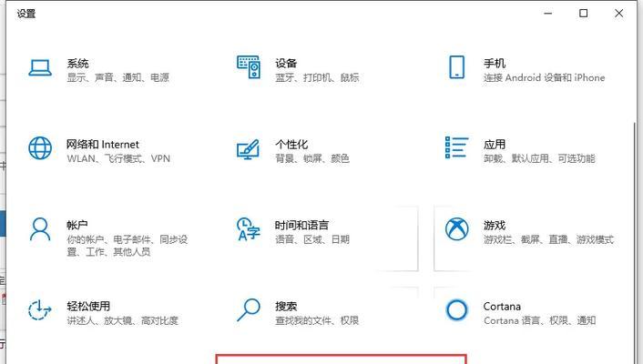Image resolution: width=643 pixels, height=364 pixels.
Task: Go to 个性化 title text
Action: pos(291,145)
